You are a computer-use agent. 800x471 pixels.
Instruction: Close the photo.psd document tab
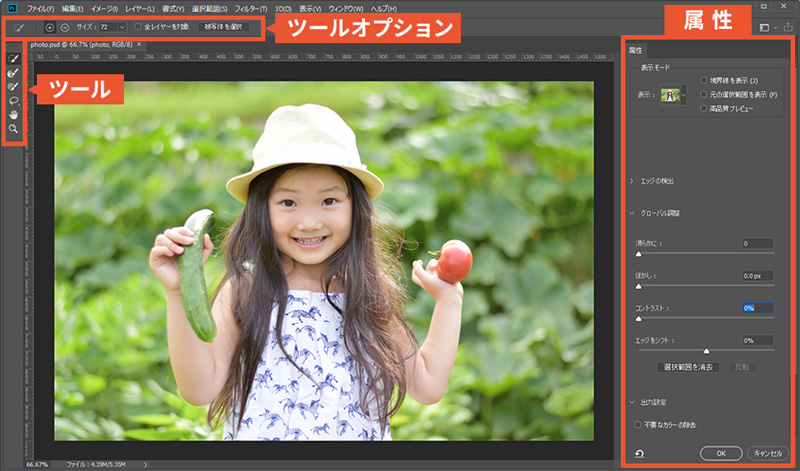pos(139,45)
